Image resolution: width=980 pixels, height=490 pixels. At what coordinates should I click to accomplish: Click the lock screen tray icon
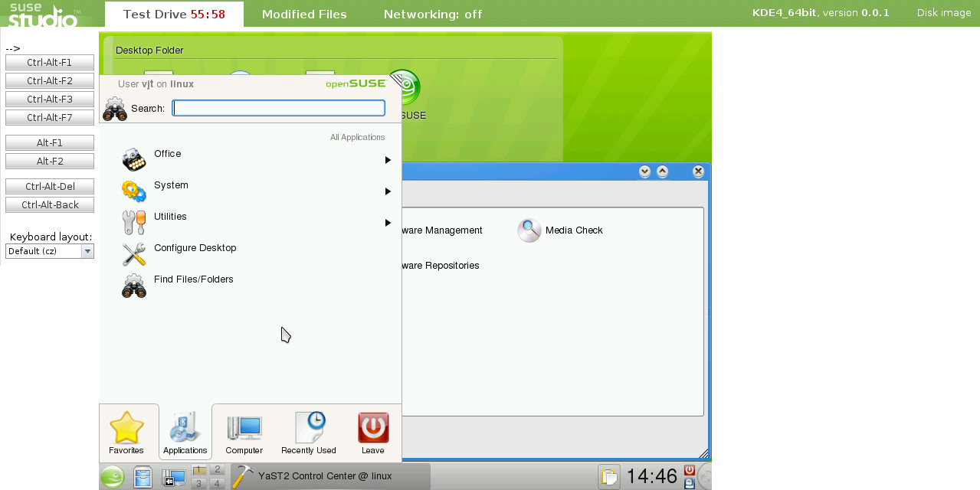(690, 483)
